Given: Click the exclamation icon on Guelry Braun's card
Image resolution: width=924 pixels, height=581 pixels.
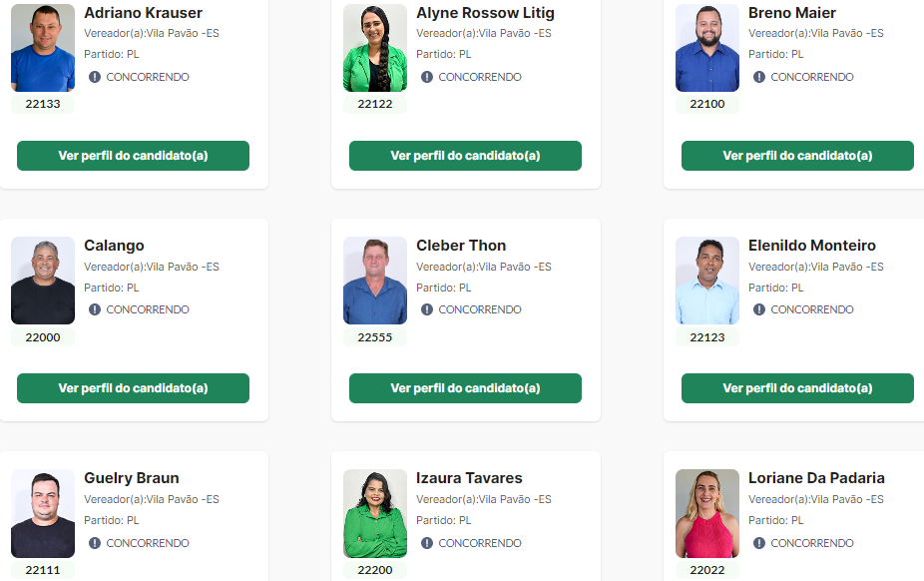Looking at the screenshot, I should [94, 543].
